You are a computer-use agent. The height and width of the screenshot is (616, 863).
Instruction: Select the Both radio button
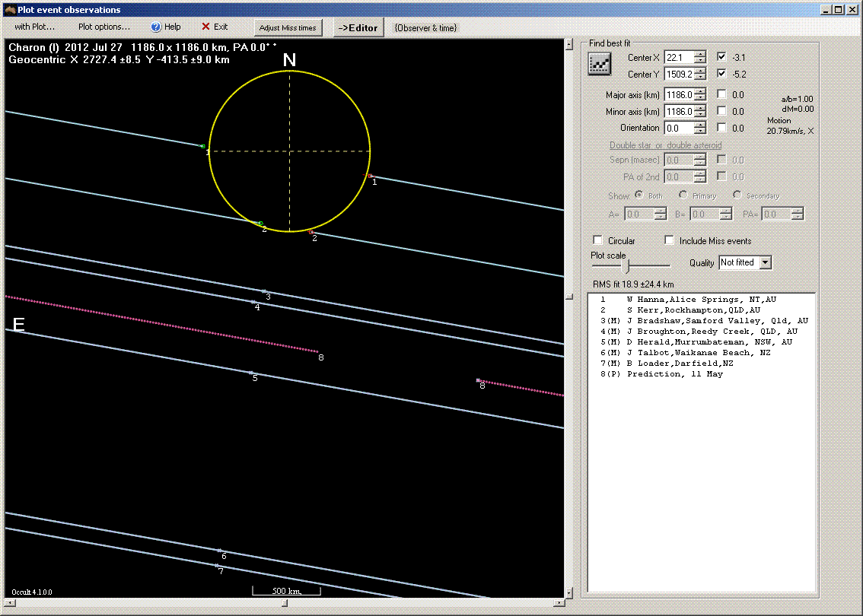coord(639,195)
